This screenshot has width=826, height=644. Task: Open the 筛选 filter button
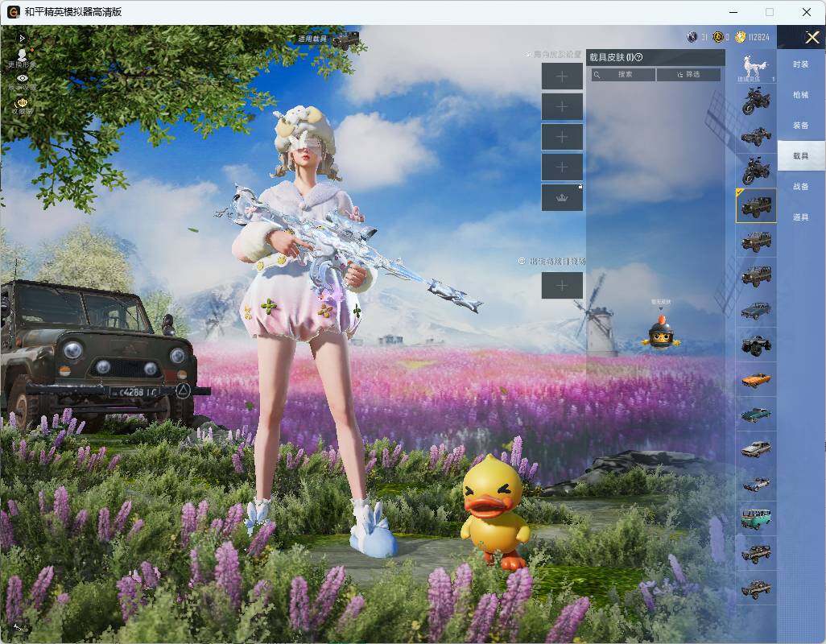click(688, 74)
